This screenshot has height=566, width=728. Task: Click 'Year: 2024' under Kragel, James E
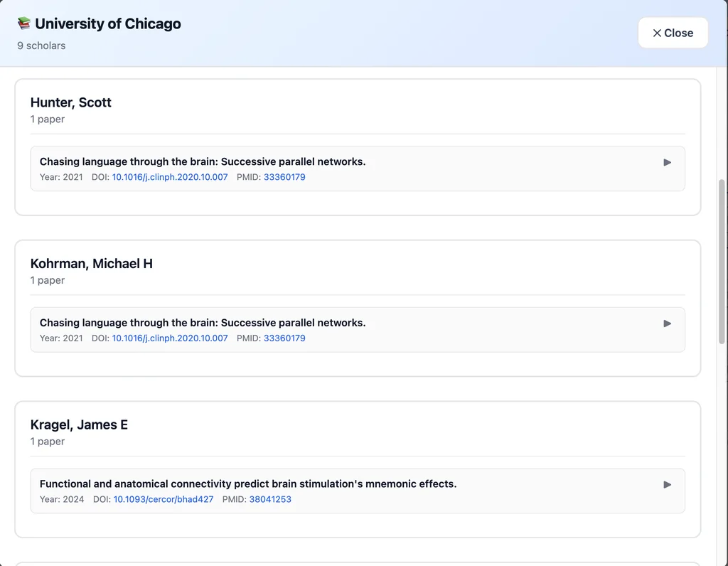tap(62, 499)
